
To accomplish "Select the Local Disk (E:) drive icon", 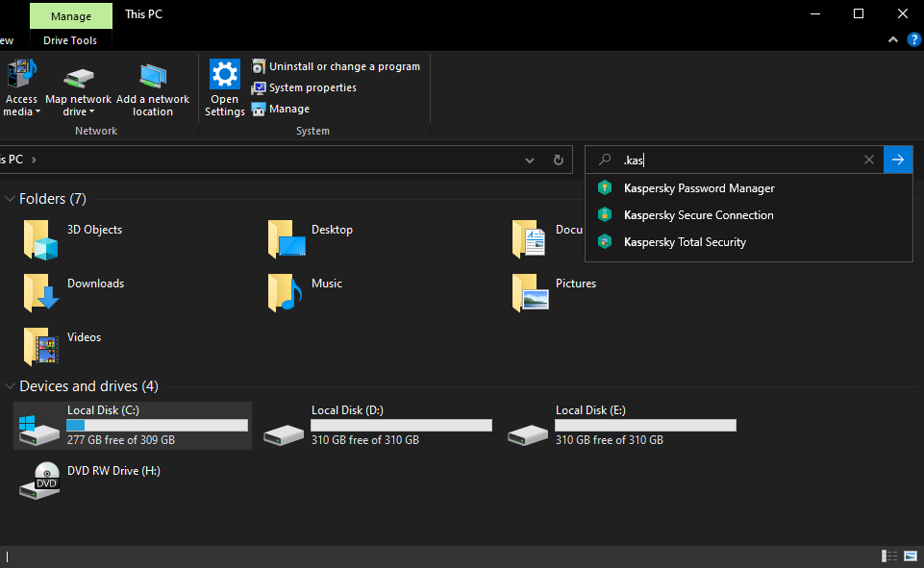I will (528, 435).
